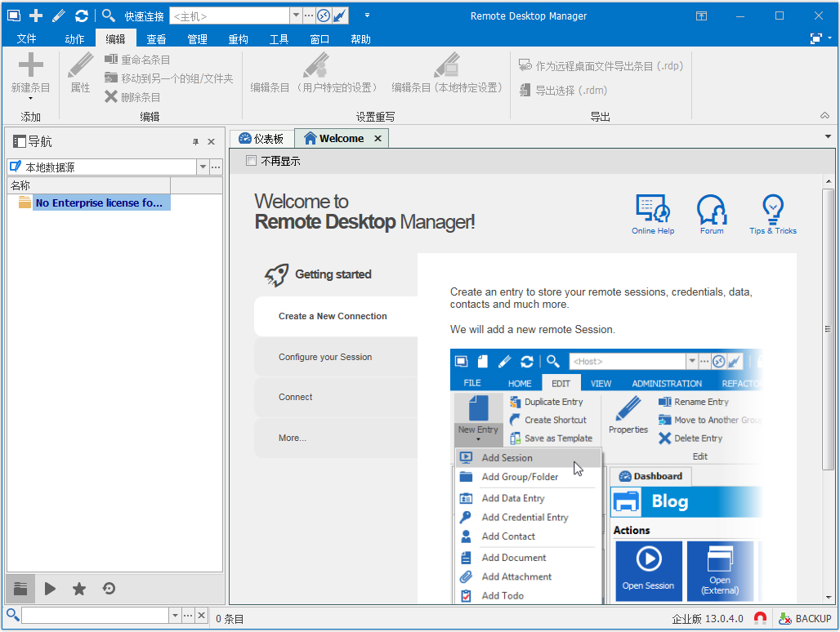
Task: Switch to the 仪表板 tab
Action: tap(261, 139)
